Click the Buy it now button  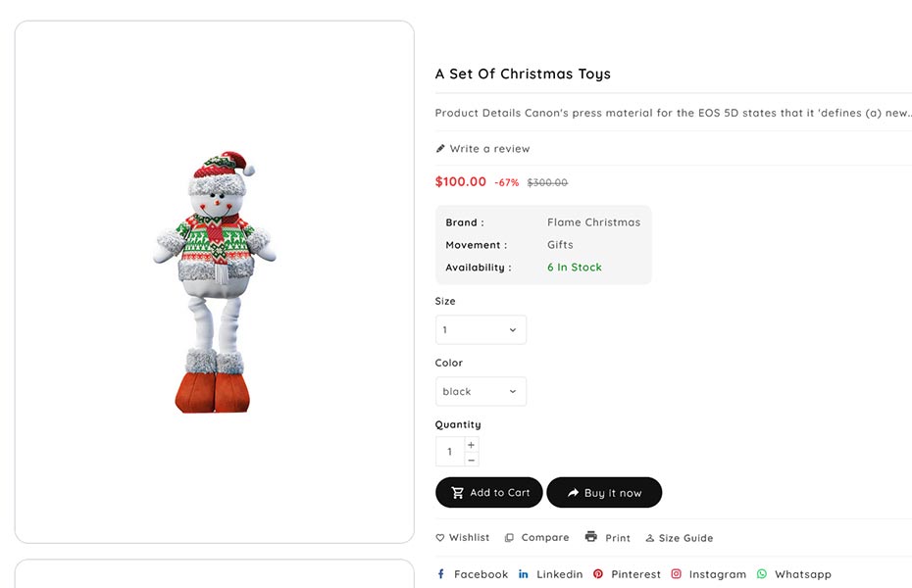tap(604, 493)
